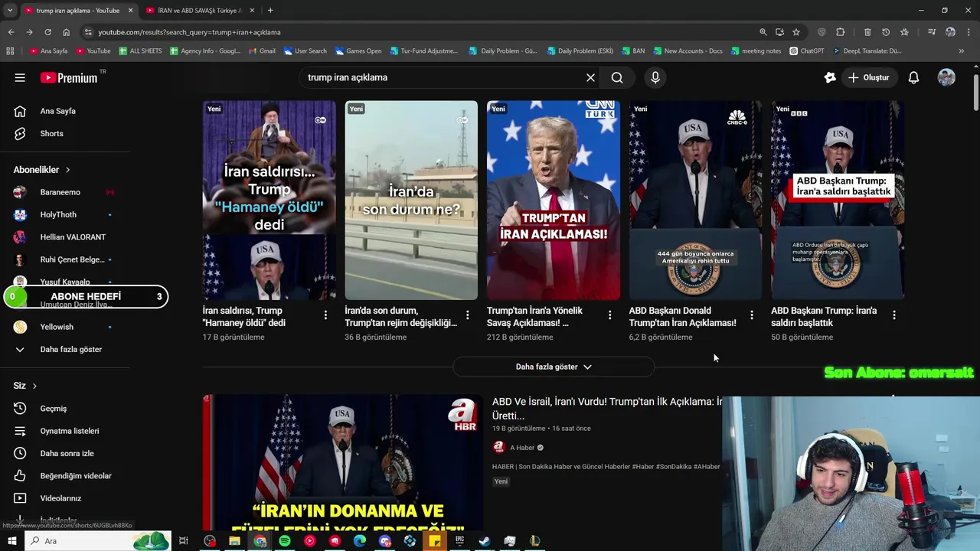This screenshot has width=980, height=551.
Task: Reload the page
Action: click(x=47, y=32)
